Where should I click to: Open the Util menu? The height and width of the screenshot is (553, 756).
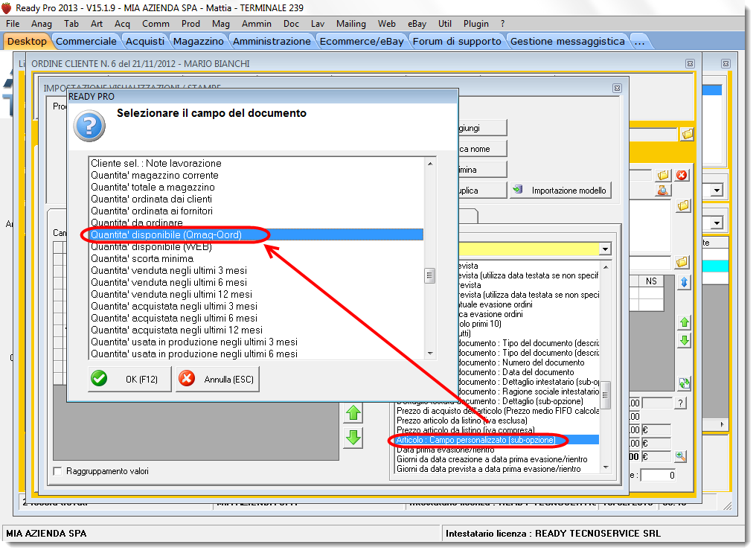pos(444,24)
